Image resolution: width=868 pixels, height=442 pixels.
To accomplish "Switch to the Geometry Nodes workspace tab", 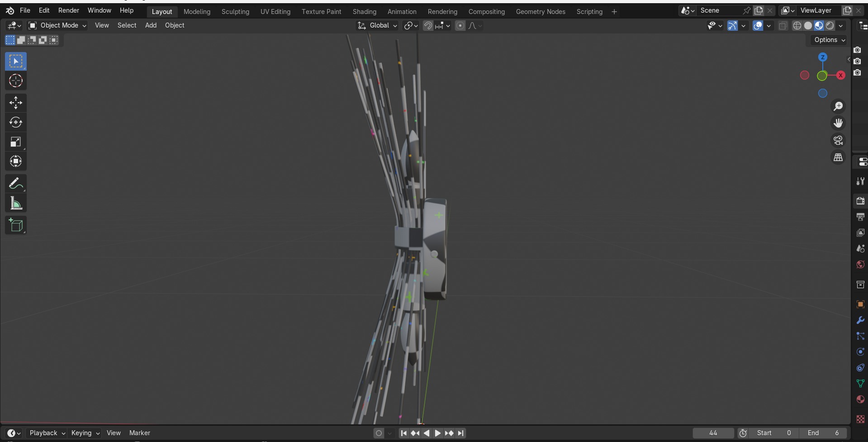I will click(x=541, y=12).
